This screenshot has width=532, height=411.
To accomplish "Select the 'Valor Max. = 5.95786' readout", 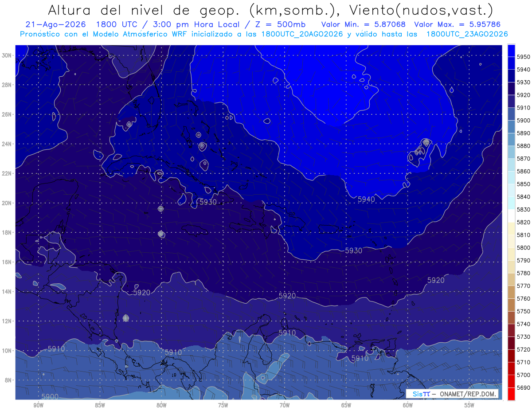I will click(x=458, y=24).
